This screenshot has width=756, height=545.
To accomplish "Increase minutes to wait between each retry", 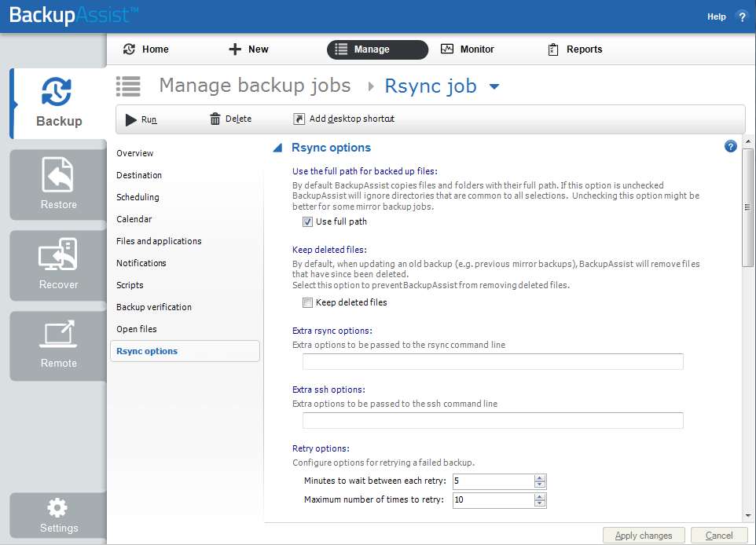I will 540,478.
